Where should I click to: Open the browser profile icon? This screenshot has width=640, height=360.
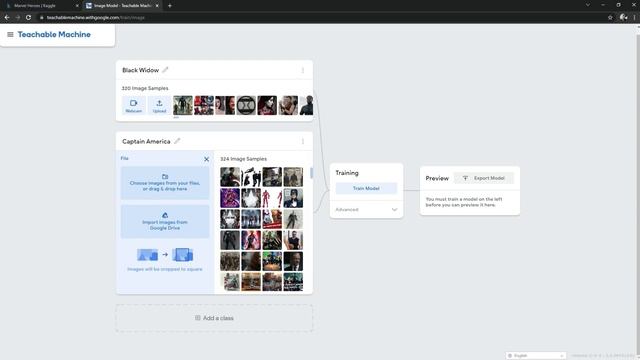point(623,18)
